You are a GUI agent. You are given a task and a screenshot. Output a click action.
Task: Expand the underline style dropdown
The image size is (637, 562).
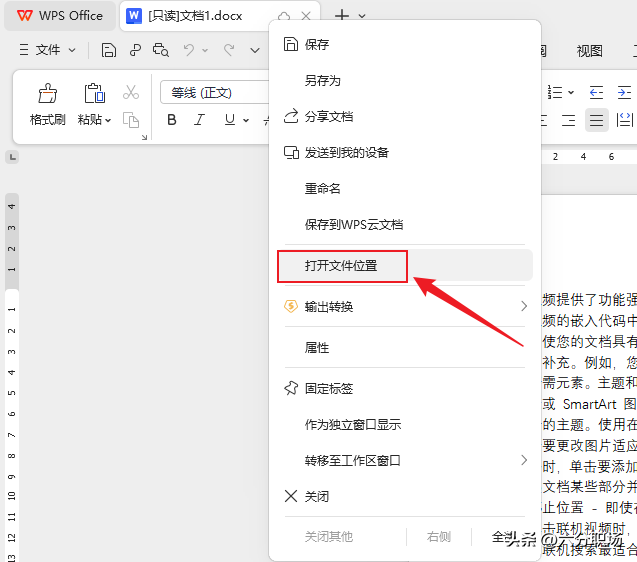click(246, 120)
